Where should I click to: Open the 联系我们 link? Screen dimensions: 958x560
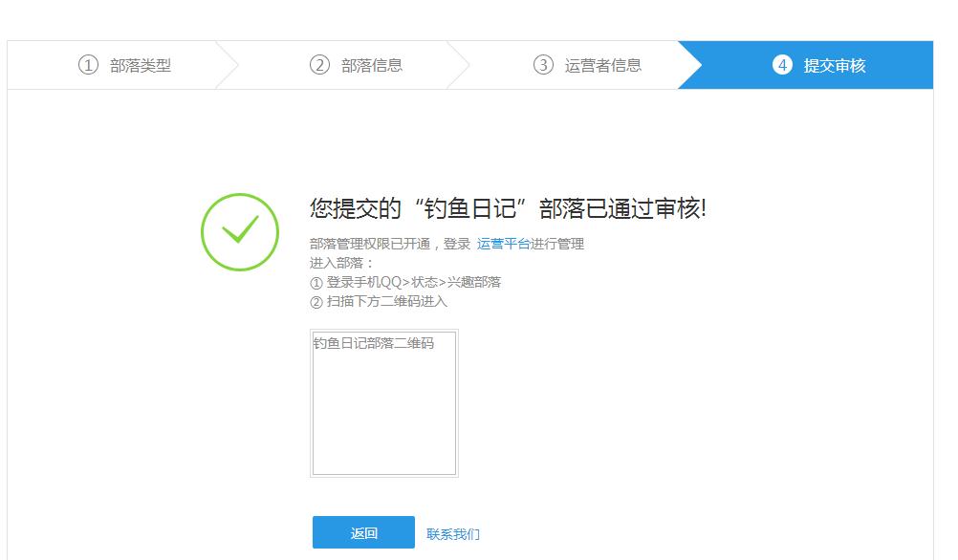tap(453, 534)
